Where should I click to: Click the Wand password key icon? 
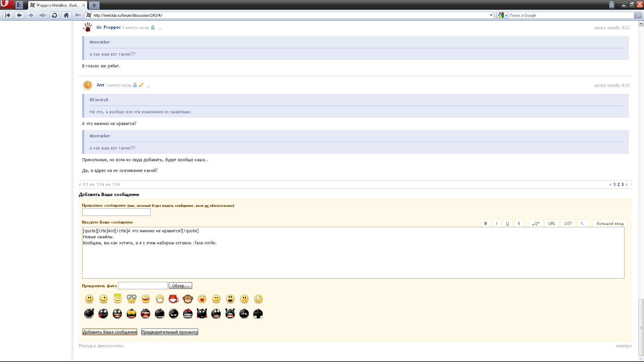[x=78, y=15]
